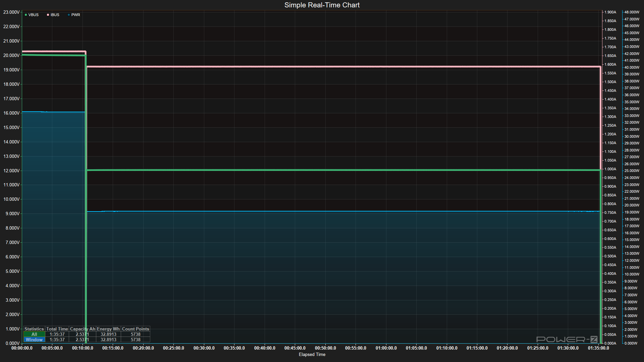Click the 20.000V voltage axis label

11,55
